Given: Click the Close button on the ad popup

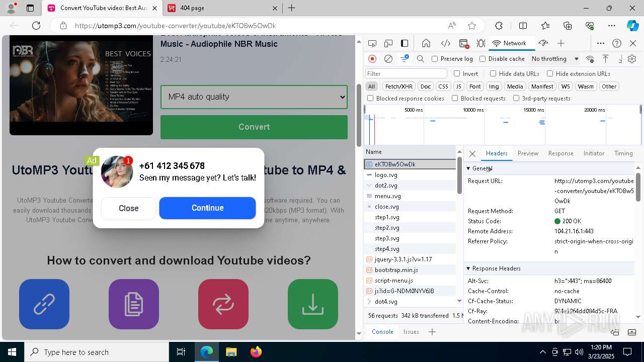Looking at the screenshot, I should (128, 208).
